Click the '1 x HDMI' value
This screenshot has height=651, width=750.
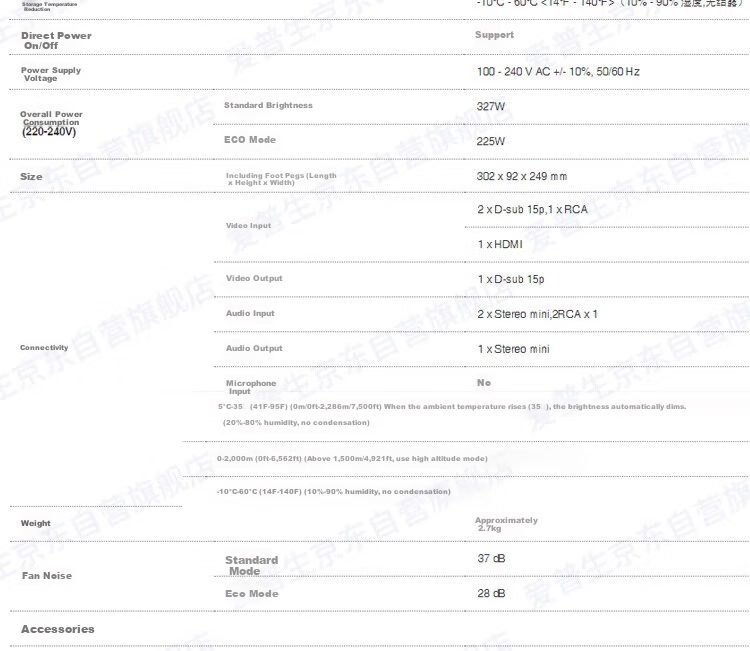point(500,244)
